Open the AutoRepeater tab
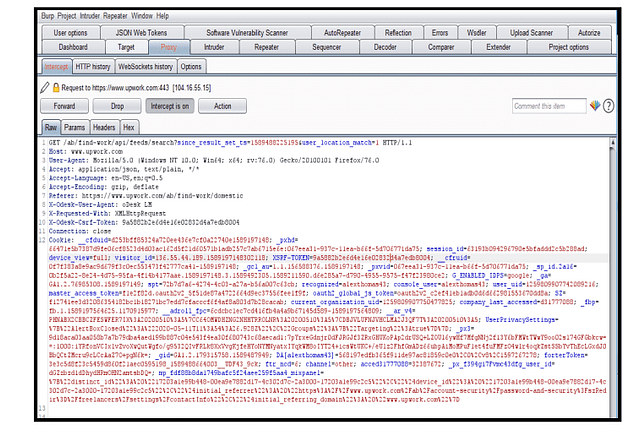The width and height of the screenshot is (640, 441). 342,33
